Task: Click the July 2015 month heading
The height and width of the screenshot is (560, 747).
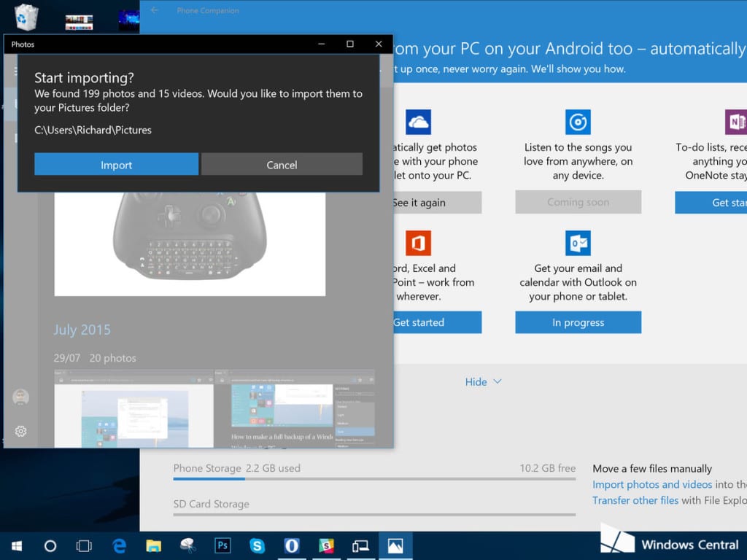Action: point(82,330)
